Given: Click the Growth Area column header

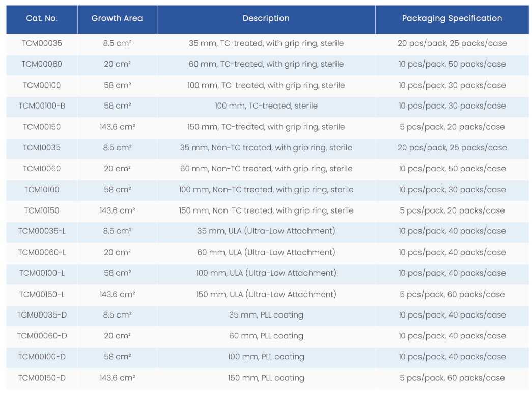Looking at the screenshot, I should (x=117, y=18).
